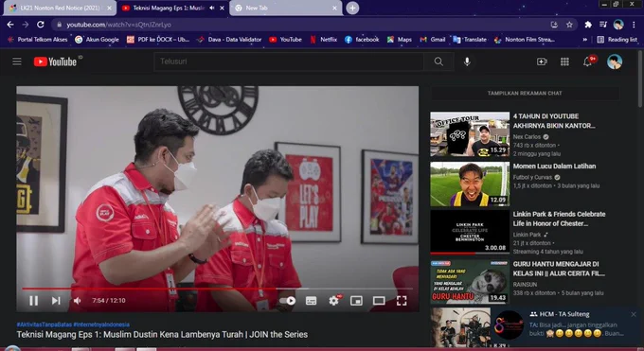
Task: Open Dava - Data Validator bookmark
Action: (x=229, y=40)
